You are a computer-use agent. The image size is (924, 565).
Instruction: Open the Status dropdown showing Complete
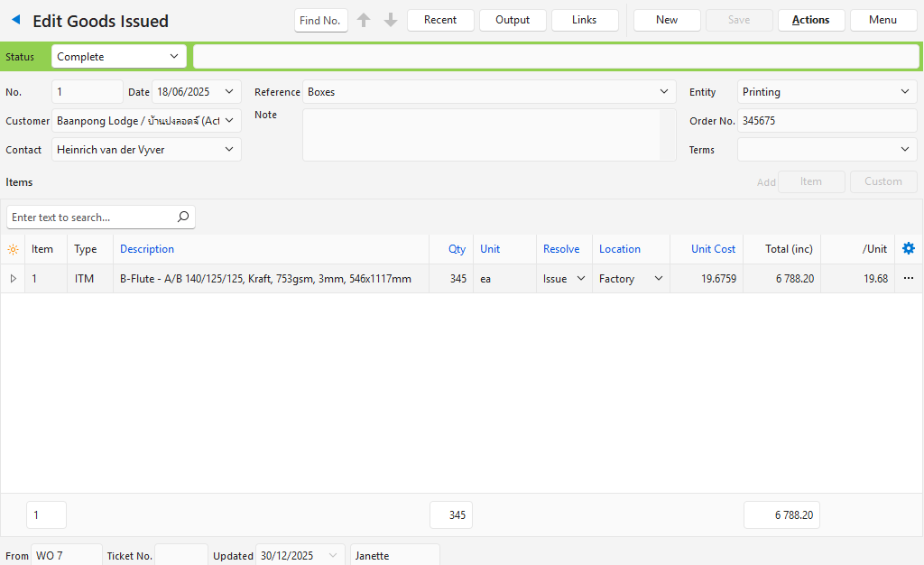(119, 57)
